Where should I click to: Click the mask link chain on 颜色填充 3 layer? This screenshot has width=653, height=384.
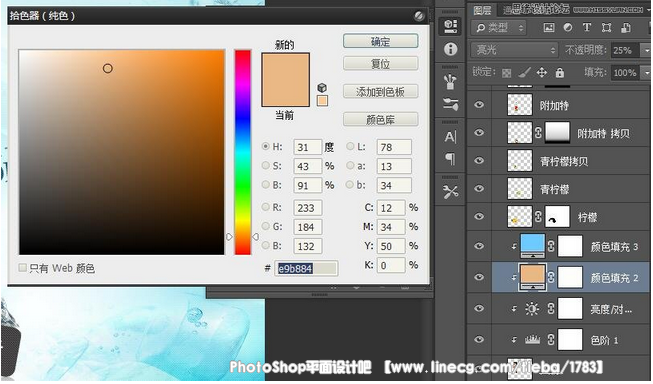[551, 246]
